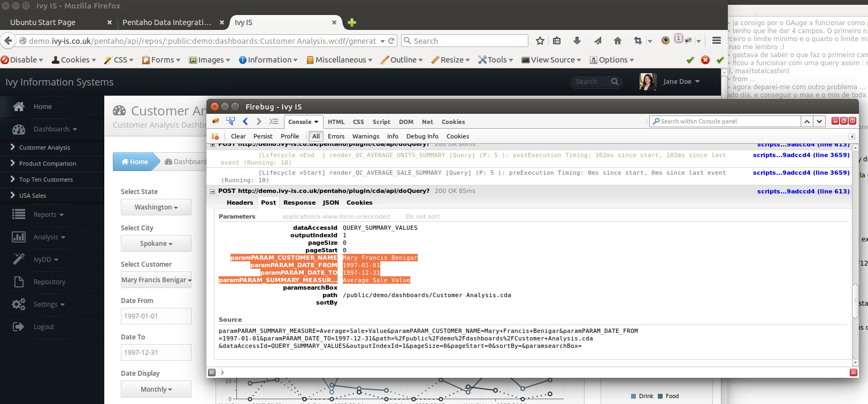Screen dimensions: 868x404
Task: Switch to Pentaho Data Integration browser tab
Action: [x=167, y=22]
